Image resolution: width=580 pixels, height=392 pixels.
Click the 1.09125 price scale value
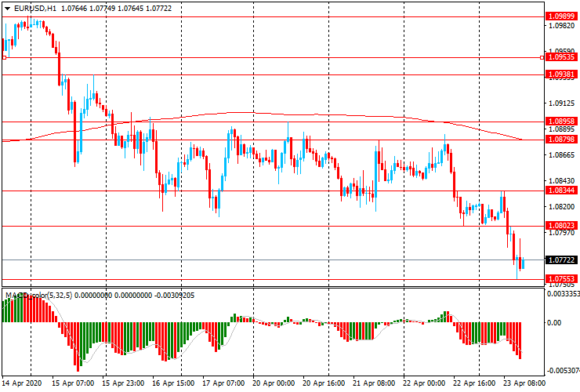coord(562,103)
